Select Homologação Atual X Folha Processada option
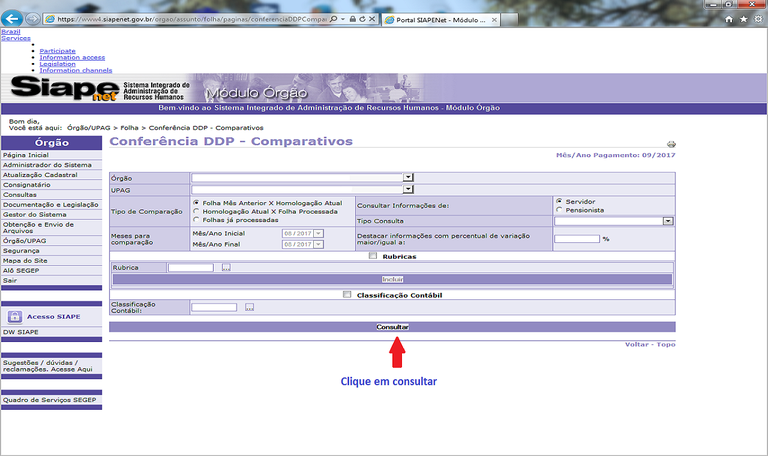This screenshot has width=768, height=456. coord(196,211)
